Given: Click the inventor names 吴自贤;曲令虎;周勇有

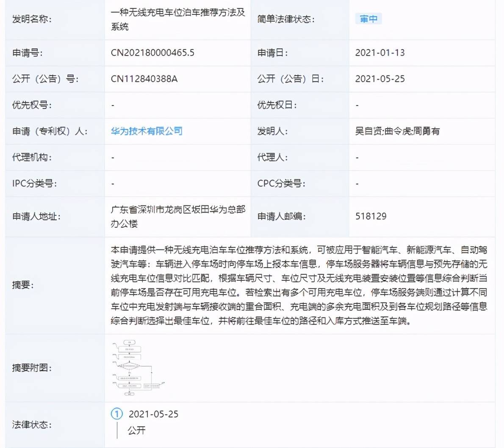Looking at the screenshot, I should [x=397, y=131].
